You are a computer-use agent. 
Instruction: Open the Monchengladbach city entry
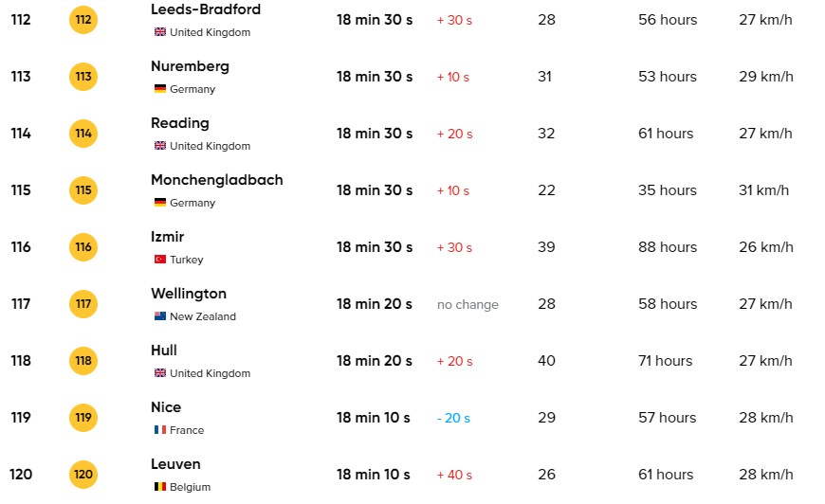[x=216, y=180]
